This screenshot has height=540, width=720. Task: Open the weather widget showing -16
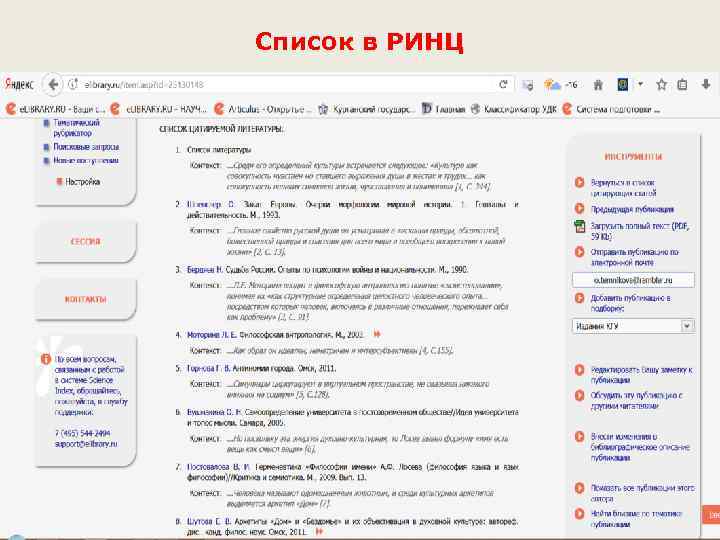560,84
